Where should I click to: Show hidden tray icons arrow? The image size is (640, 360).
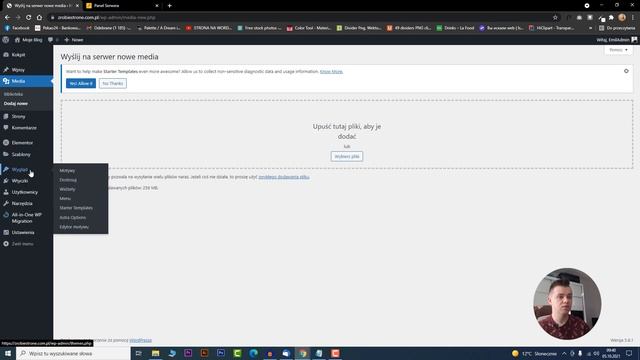[x=564, y=353]
